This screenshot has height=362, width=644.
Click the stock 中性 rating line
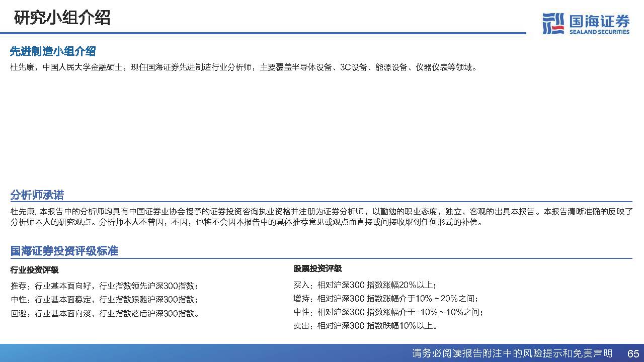(388, 312)
